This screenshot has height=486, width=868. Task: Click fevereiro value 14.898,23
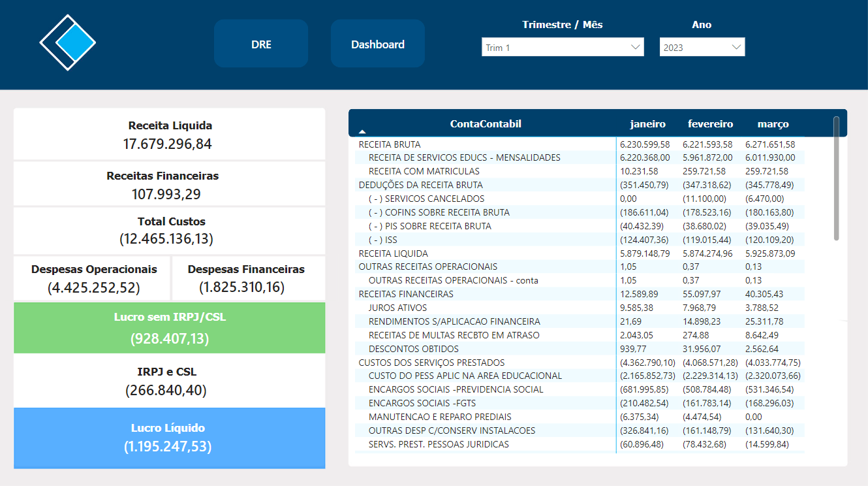point(702,321)
